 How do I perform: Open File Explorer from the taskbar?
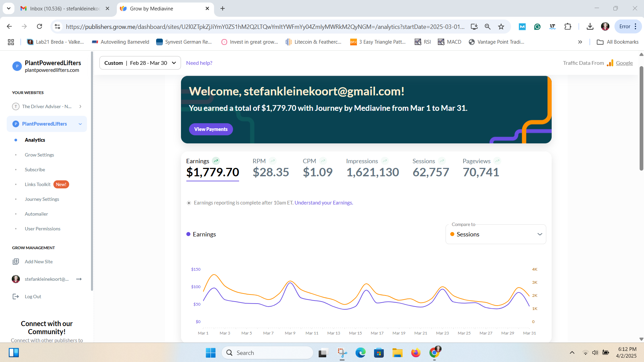pos(397,353)
